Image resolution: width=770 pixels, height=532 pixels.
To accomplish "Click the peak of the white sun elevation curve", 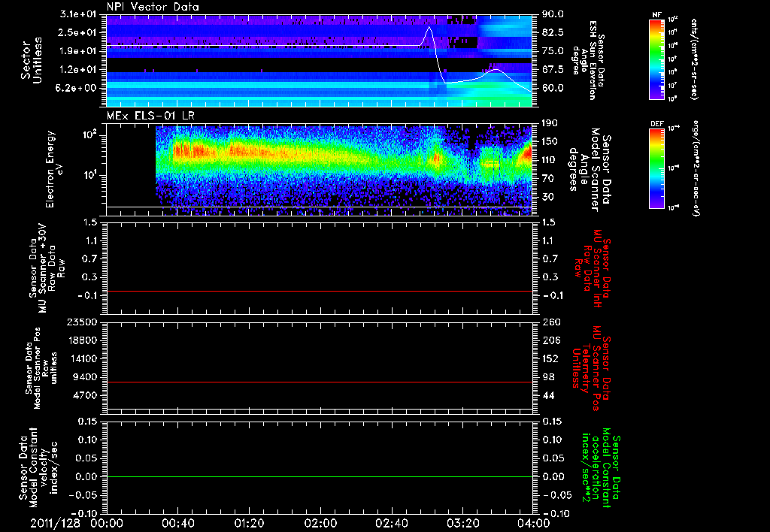I will pos(429,27).
